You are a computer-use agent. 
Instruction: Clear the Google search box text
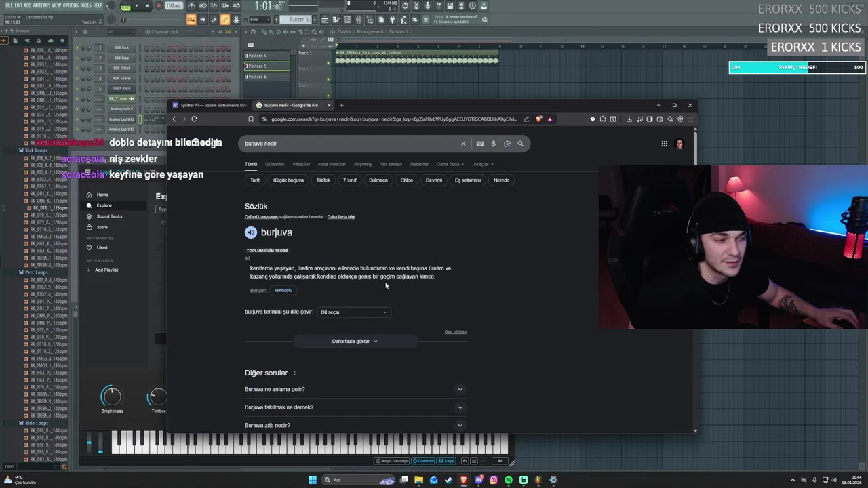pyautogui.click(x=463, y=144)
